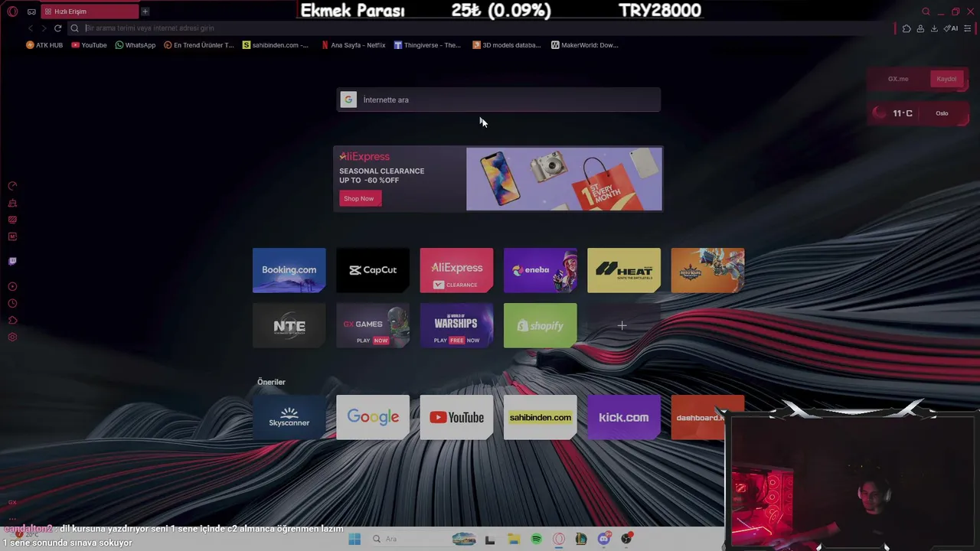Screen dimensions: 980x551
Task: Open the extensions puzzle icon
Action: coord(906,28)
